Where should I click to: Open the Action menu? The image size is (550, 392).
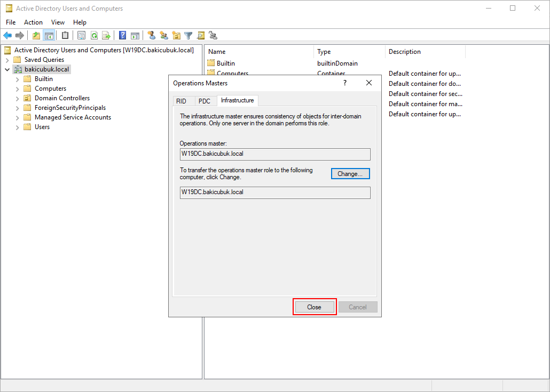point(33,22)
